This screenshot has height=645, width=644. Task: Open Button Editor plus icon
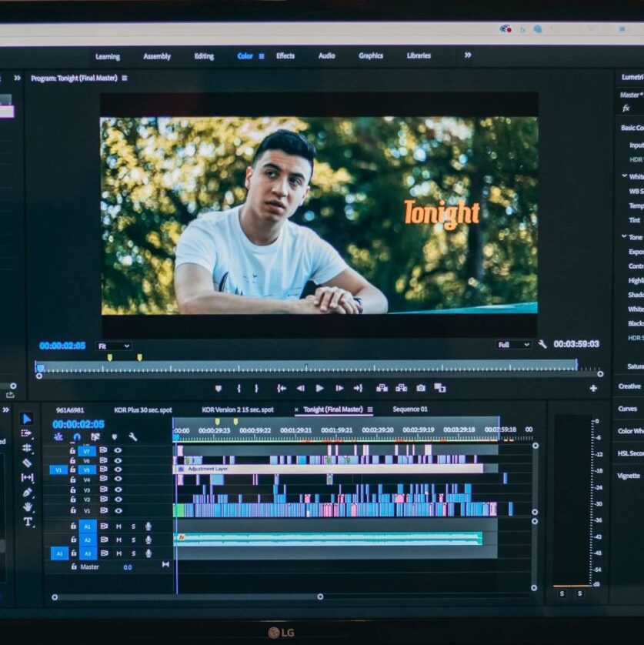[593, 389]
